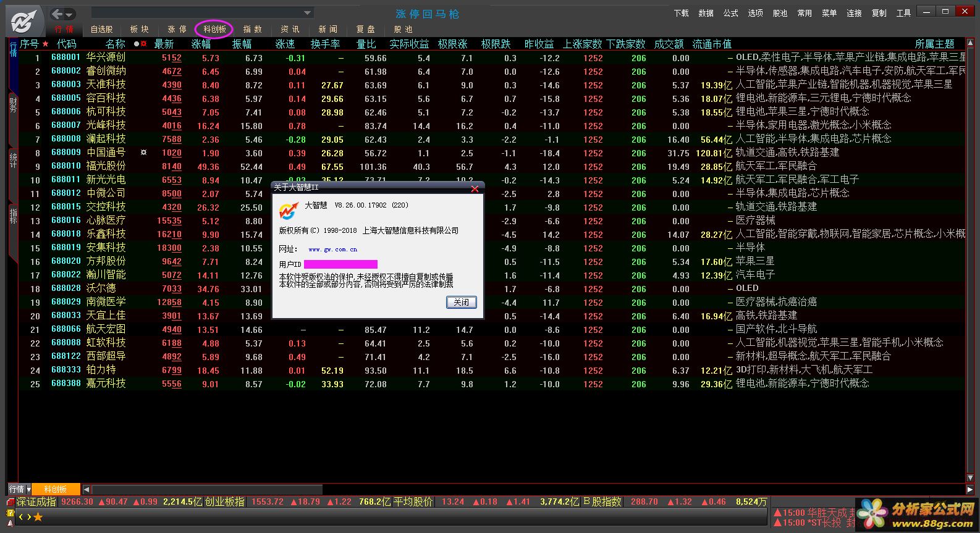The height and width of the screenshot is (533, 980).
Task: Open the 指数 tab
Action: click(252, 29)
